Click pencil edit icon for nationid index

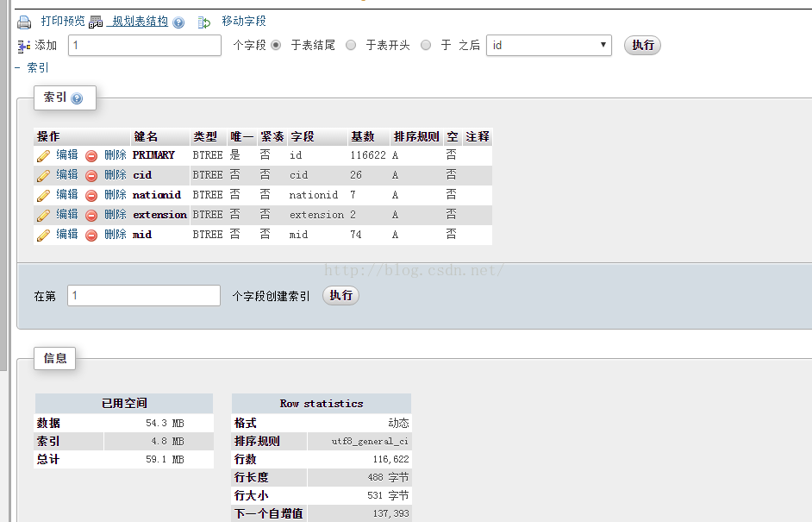pyautogui.click(x=43, y=195)
